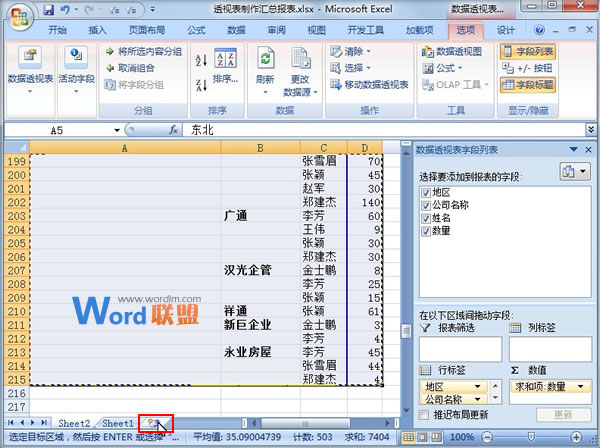
Task: Open the 数据透视表 (PivotTable) options icon
Action: point(30,57)
